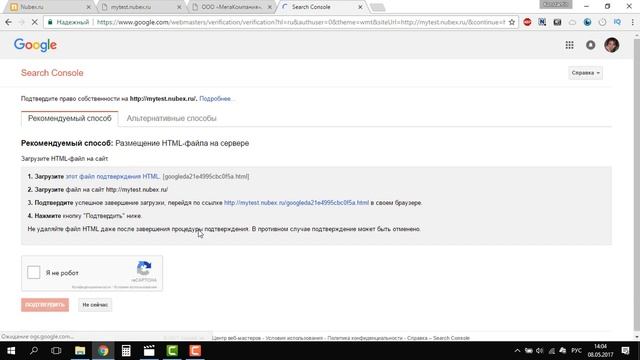Screen dimensions: 640x360
Task: Open Google notifications bell
Action: pos(590,45)
